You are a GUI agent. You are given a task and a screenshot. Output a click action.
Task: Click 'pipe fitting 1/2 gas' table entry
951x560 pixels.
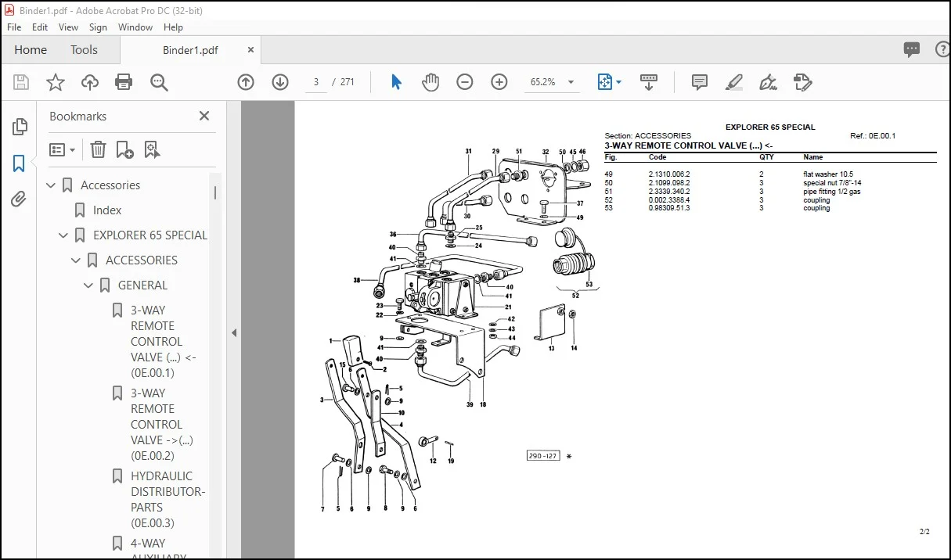[x=831, y=192]
